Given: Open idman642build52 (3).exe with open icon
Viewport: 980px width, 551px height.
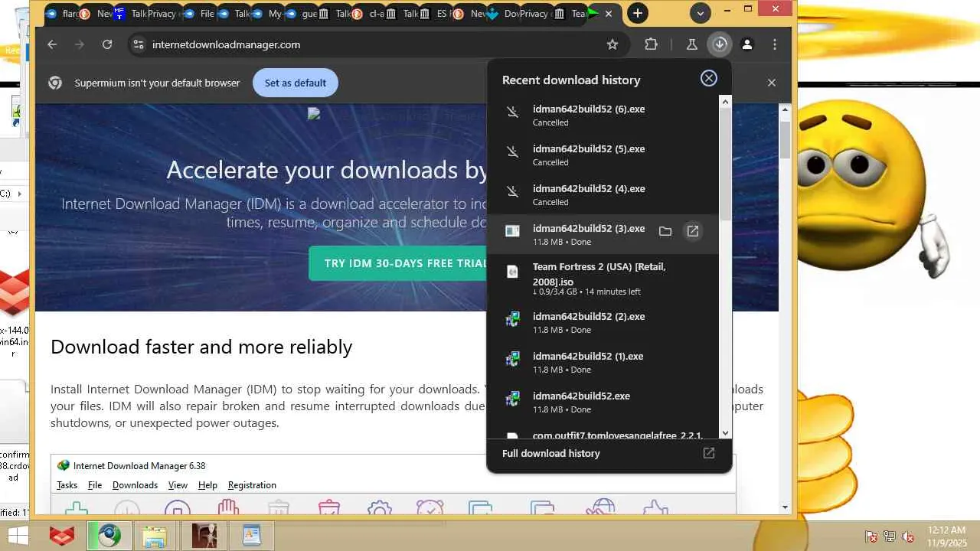Looking at the screenshot, I should pos(693,231).
